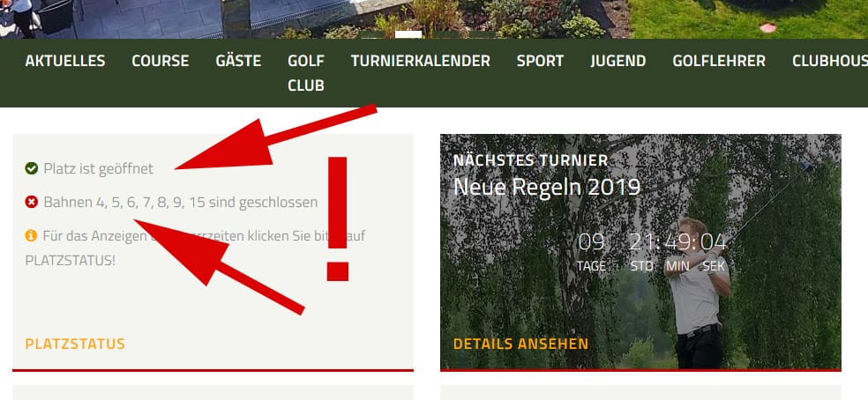
Task: Click the 'Bahnen 4, 5, 6...' closed notice
Action: point(181,202)
